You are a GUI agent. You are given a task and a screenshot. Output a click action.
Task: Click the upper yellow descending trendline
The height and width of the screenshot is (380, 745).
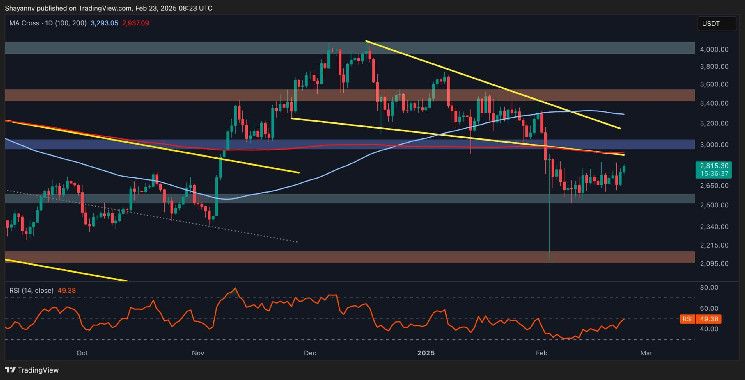coord(492,85)
